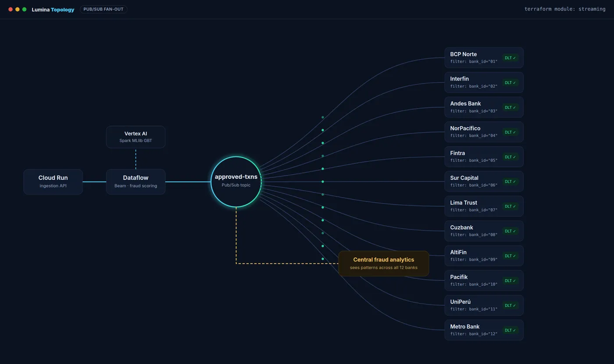Select the Andes Bank subscriber card
This screenshot has height=364, width=614.
tap(484, 107)
